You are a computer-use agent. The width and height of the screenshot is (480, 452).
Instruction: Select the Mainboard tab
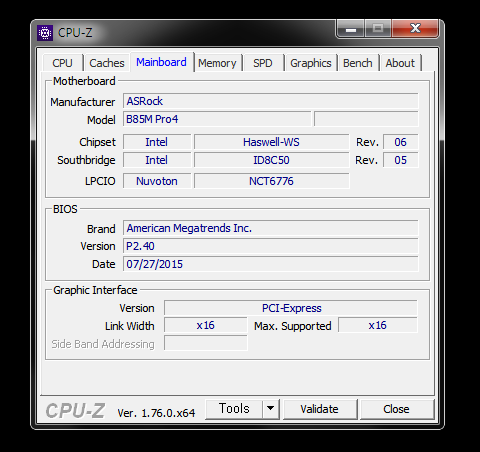pyautogui.click(x=162, y=62)
